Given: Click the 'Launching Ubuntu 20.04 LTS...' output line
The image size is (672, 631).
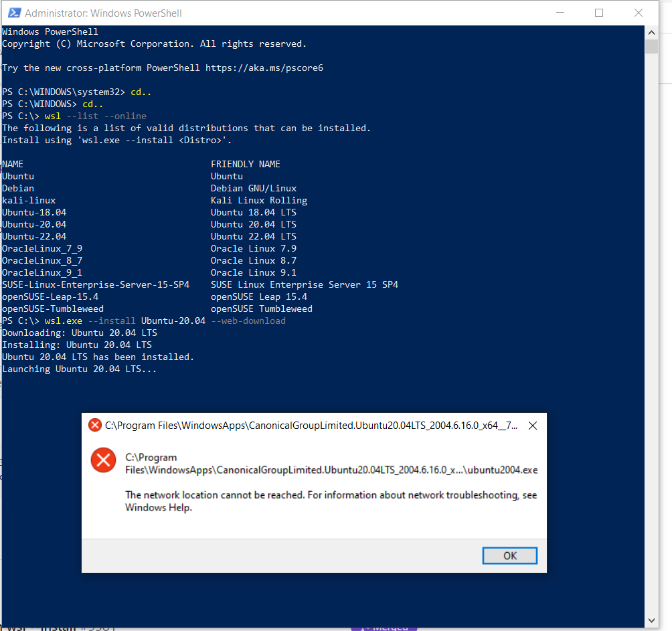Looking at the screenshot, I should point(80,369).
